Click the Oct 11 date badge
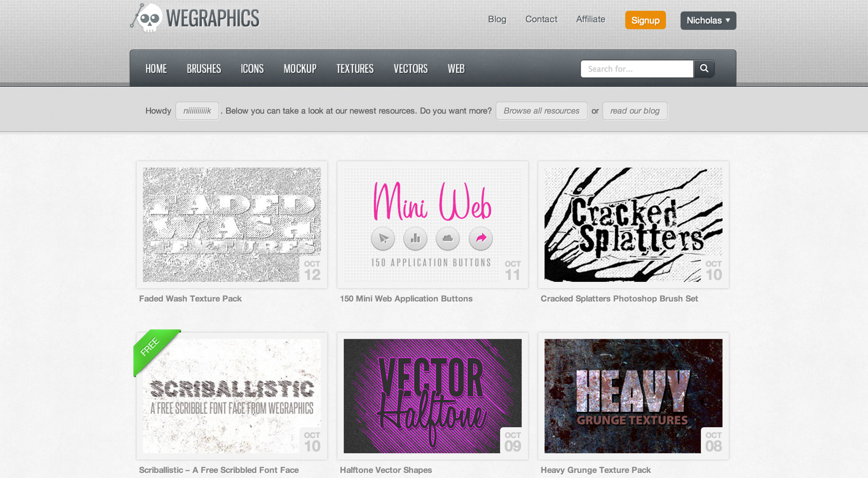The image size is (868, 478). [x=512, y=270]
